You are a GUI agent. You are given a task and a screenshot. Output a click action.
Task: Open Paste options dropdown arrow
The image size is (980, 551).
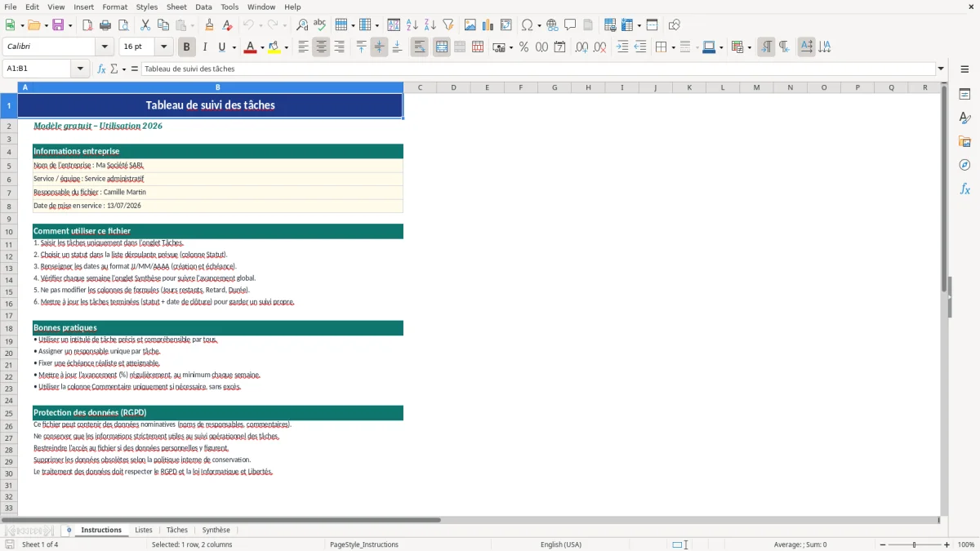[192, 25]
